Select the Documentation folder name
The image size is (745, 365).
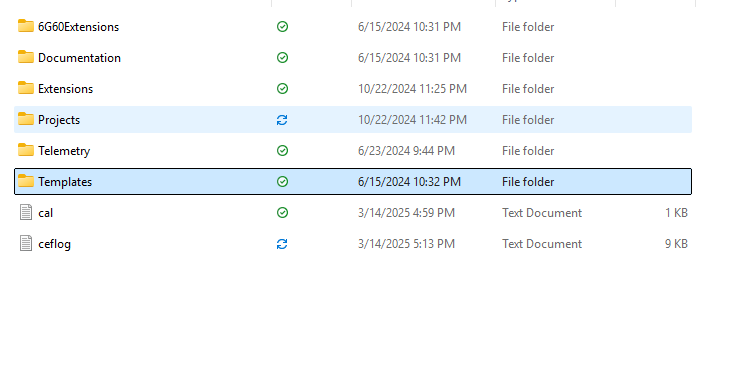coord(79,58)
